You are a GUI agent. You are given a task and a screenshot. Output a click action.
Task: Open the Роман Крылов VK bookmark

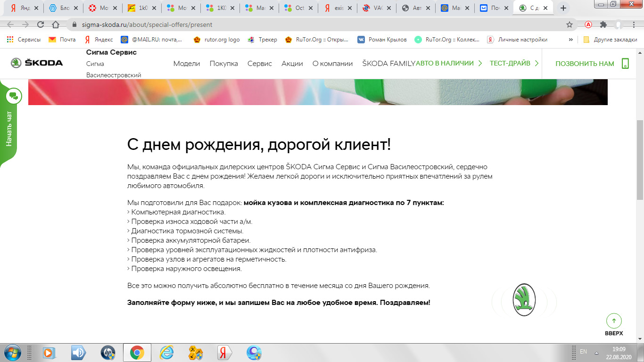click(382, 40)
